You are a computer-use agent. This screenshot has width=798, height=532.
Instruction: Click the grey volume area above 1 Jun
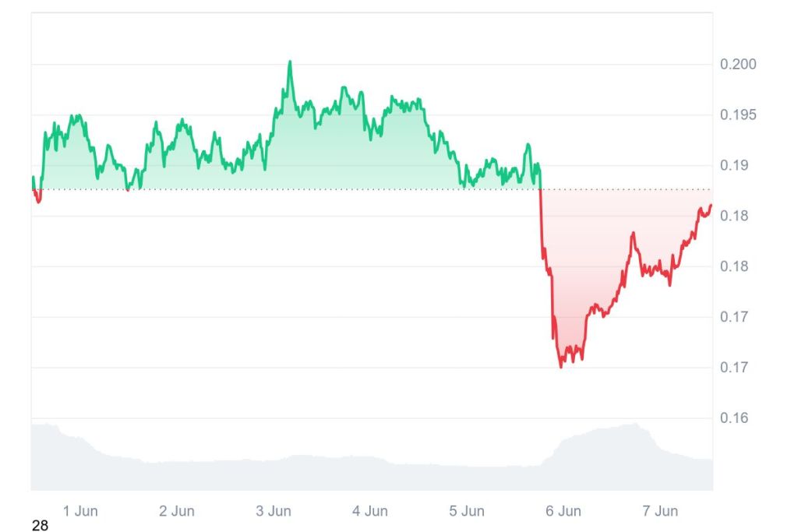78,460
